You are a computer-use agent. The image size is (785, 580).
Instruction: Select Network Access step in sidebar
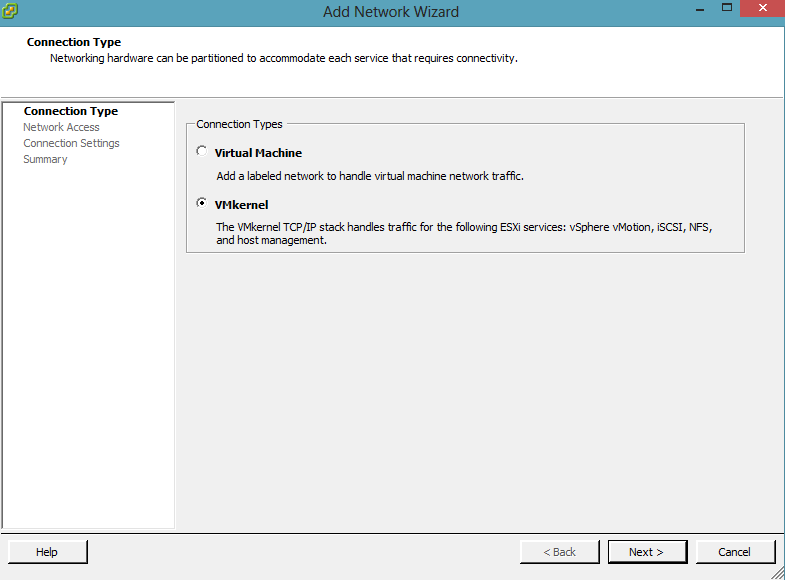pyautogui.click(x=61, y=127)
